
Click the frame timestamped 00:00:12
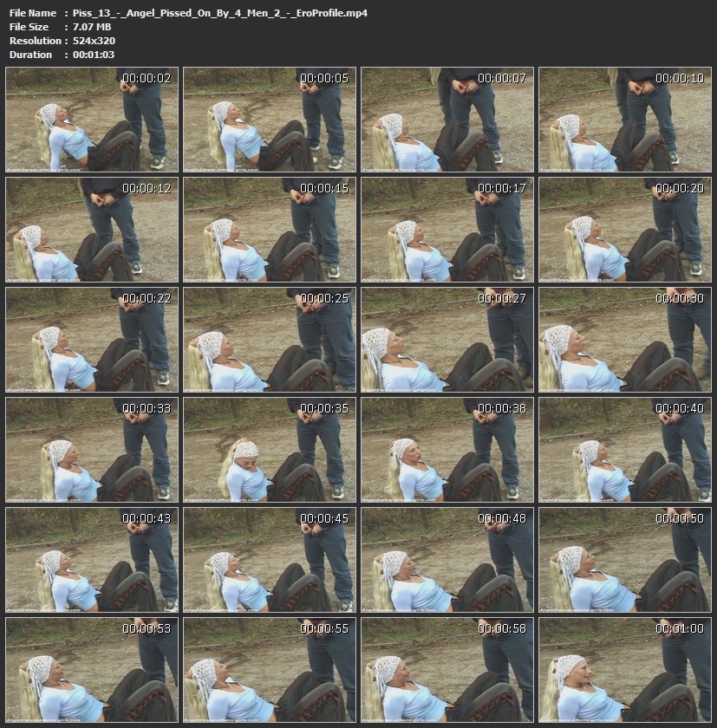(92, 230)
